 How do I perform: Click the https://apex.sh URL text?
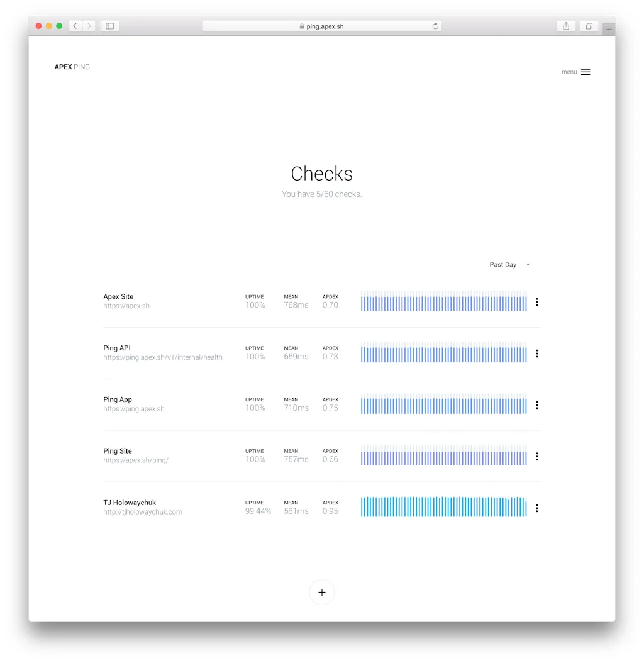click(126, 306)
